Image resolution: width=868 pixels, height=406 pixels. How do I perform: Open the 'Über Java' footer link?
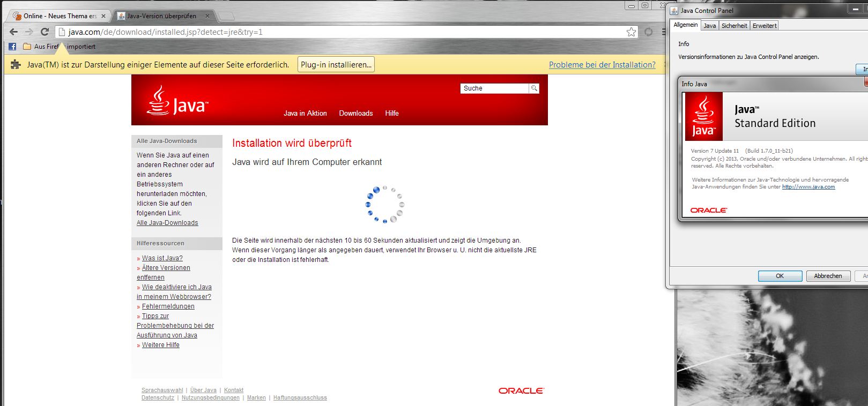203,390
